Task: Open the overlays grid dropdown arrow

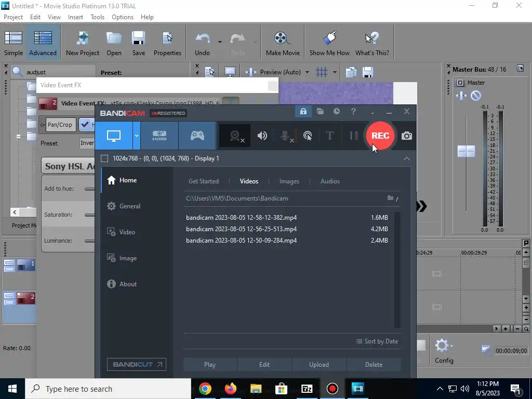Action: tap(335, 72)
